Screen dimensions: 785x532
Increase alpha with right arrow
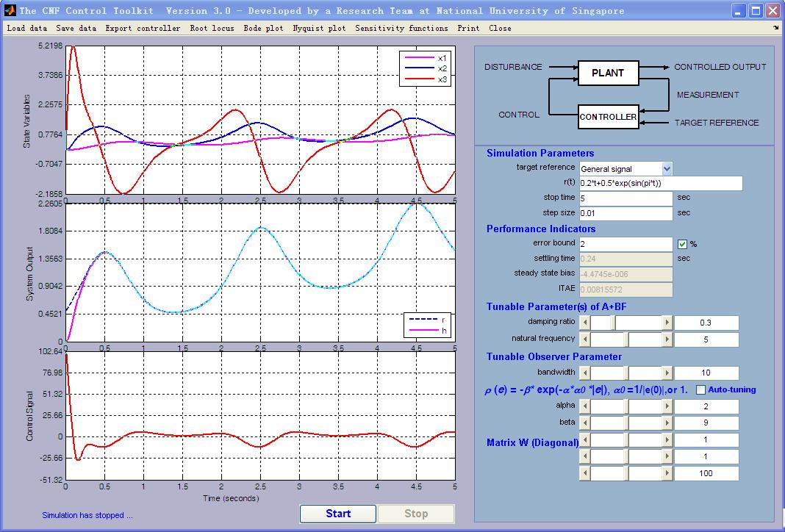pyautogui.click(x=667, y=406)
